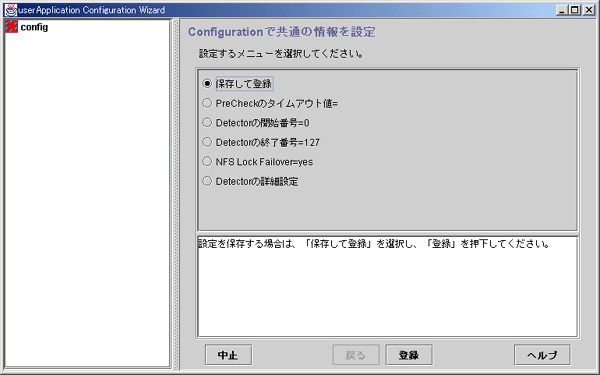
Task: Click the Java application icon in title bar
Action: point(10,10)
